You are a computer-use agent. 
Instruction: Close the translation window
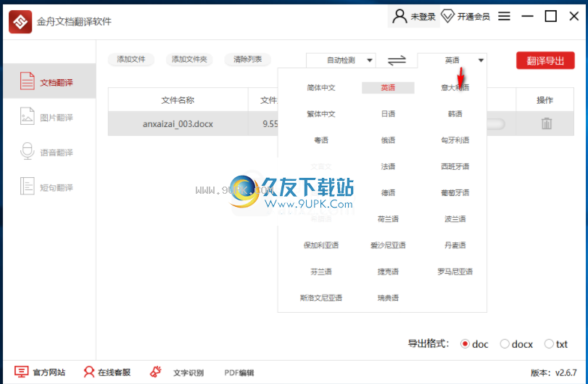pos(574,16)
